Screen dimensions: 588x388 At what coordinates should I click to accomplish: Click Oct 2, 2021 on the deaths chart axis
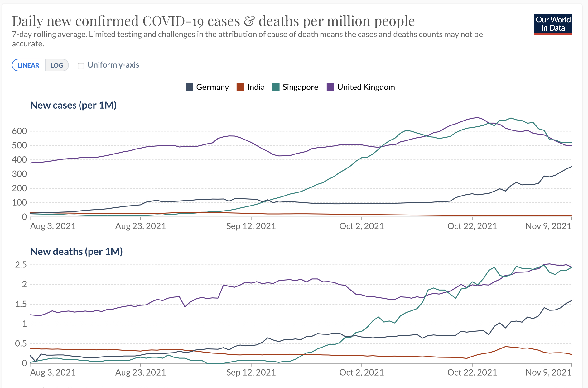[361, 372]
